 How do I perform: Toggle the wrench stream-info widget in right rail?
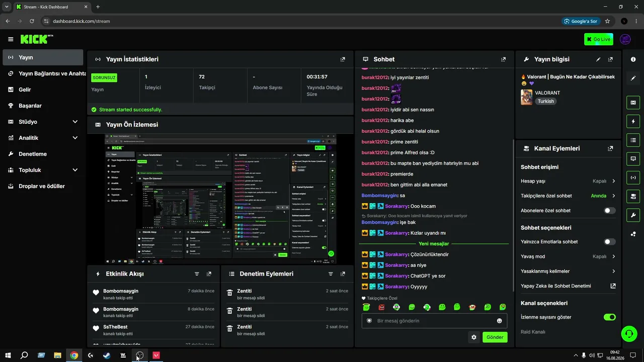(x=633, y=215)
